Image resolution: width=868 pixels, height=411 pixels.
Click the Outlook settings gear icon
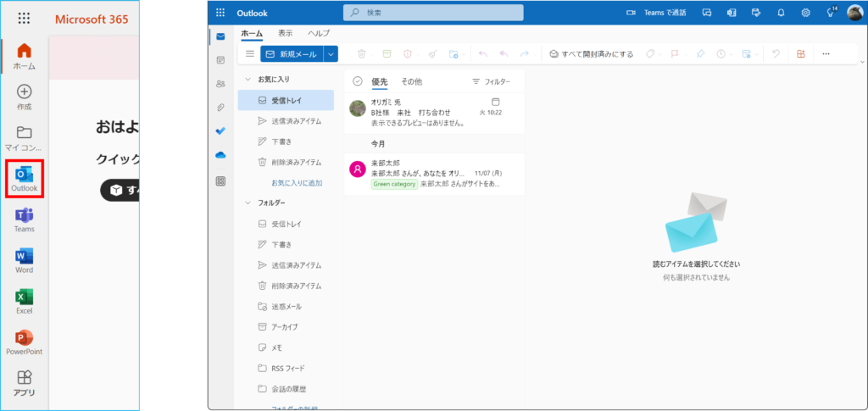click(x=805, y=13)
